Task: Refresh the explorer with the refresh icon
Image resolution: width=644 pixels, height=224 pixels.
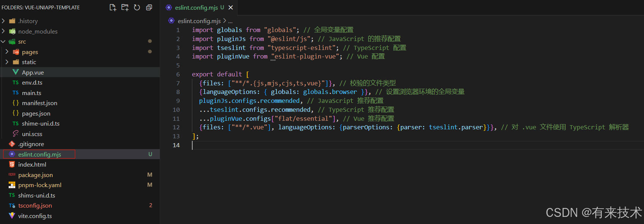Action: point(137,7)
